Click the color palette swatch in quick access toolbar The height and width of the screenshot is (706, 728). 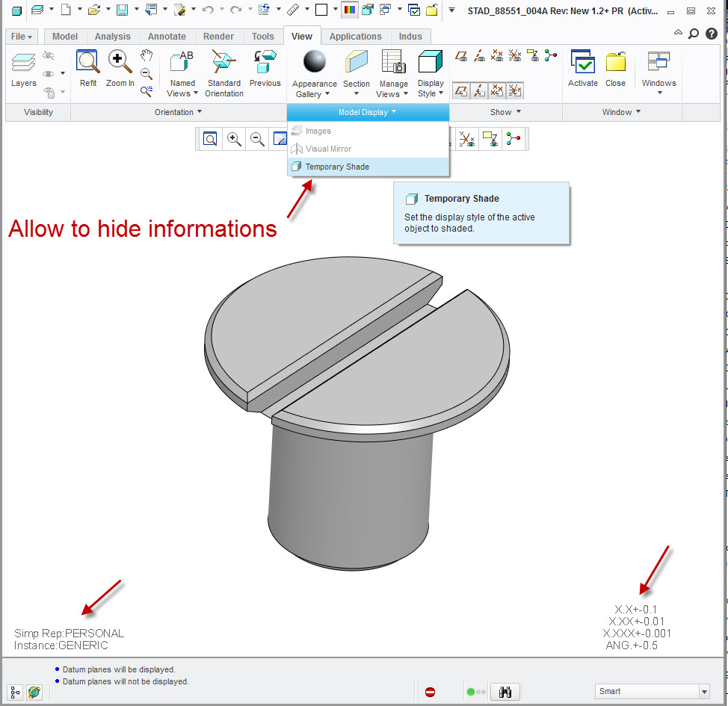coord(349,10)
